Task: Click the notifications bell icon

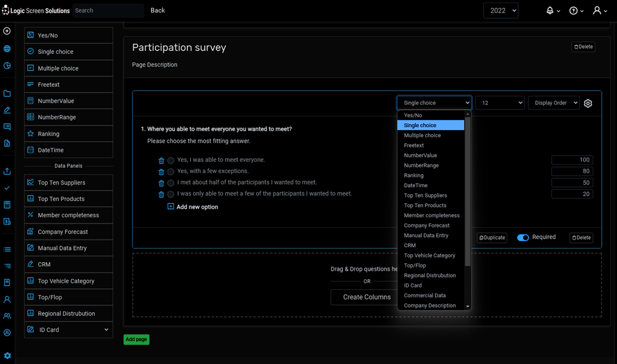Action: coord(550,11)
